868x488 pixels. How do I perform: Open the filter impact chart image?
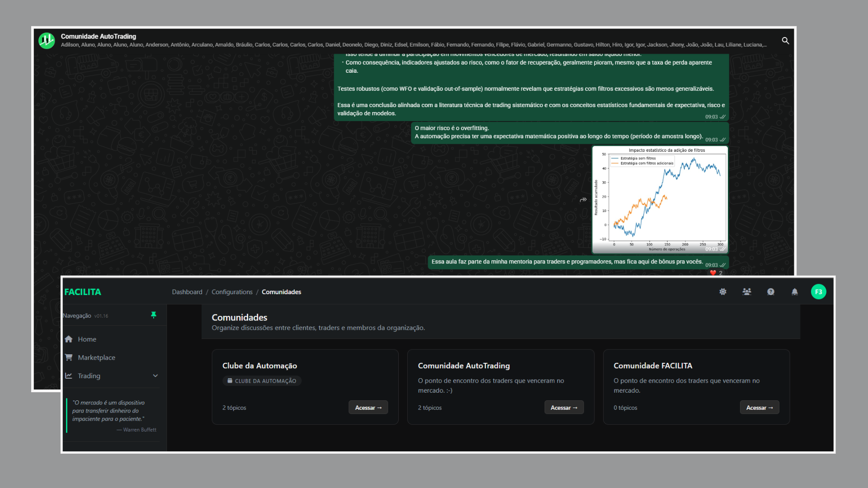[660, 199]
